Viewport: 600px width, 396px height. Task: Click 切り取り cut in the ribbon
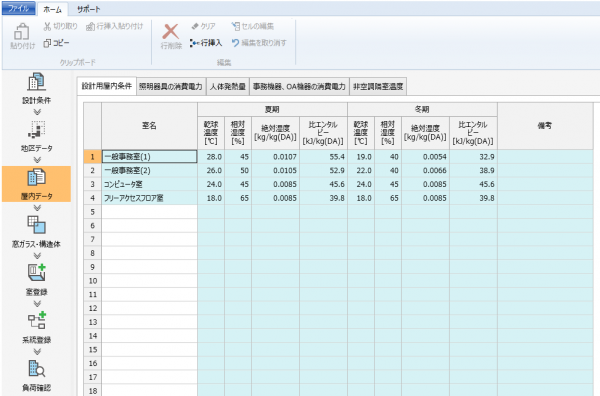(x=60, y=26)
